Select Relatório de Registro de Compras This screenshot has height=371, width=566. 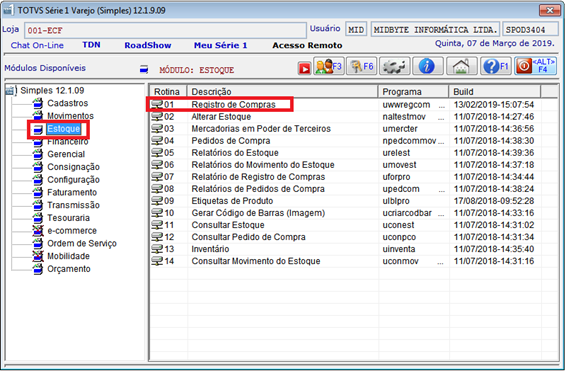coord(258,177)
